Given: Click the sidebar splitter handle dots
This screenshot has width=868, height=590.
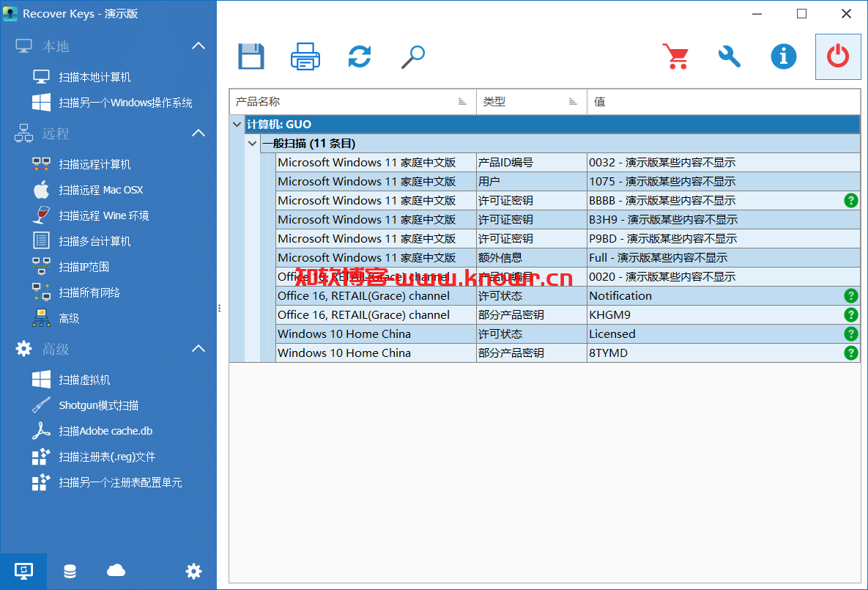Looking at the screenshot, I should click(x=219, y=308).
